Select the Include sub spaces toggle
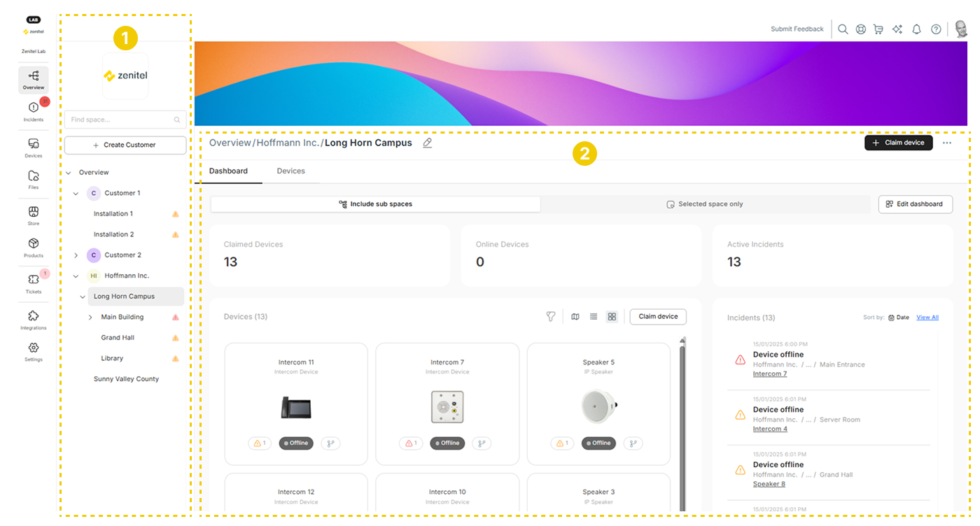 point(375,204)
